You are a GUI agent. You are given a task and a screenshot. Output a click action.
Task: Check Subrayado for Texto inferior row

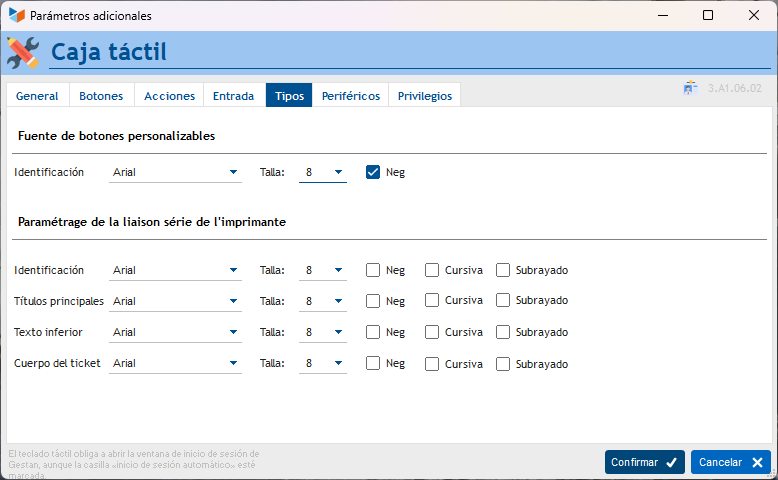tap(503, 332)
